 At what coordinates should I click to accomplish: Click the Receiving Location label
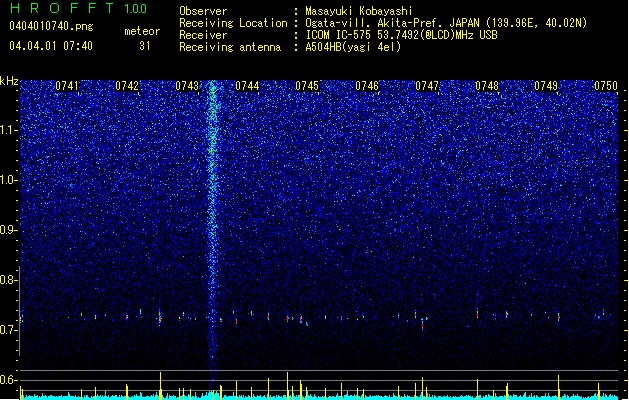click(x=233, y=23)
